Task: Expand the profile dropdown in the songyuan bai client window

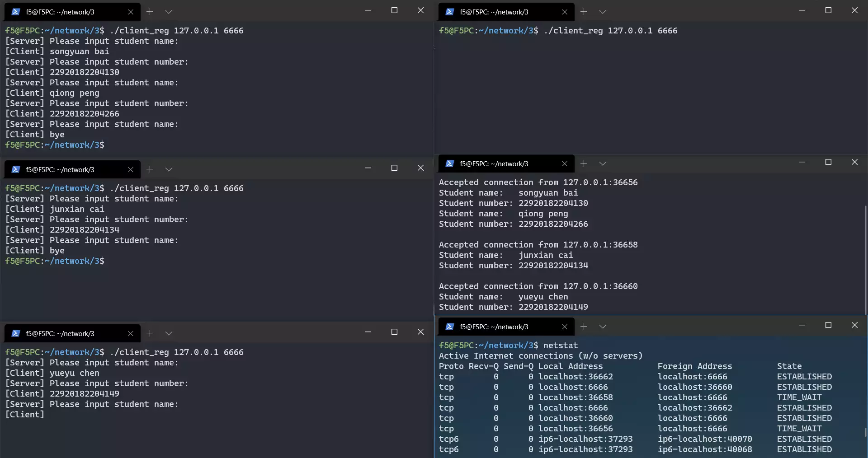Action: [169, 12]
